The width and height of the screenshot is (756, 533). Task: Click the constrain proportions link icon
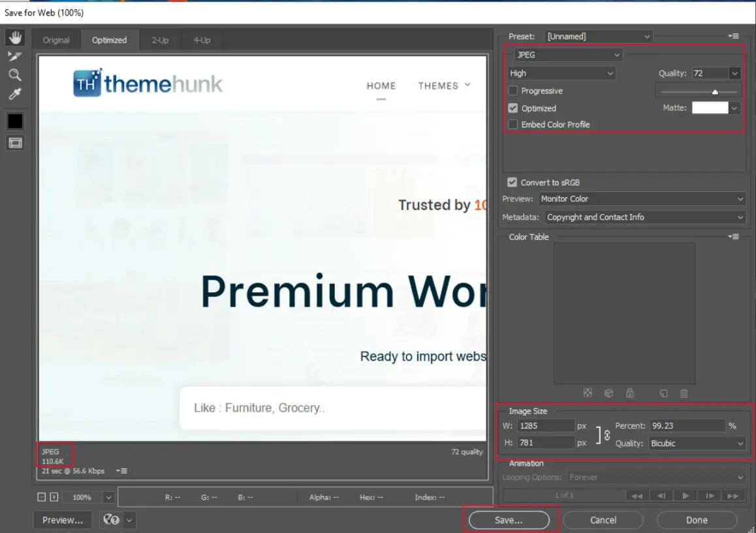(606, 435)
